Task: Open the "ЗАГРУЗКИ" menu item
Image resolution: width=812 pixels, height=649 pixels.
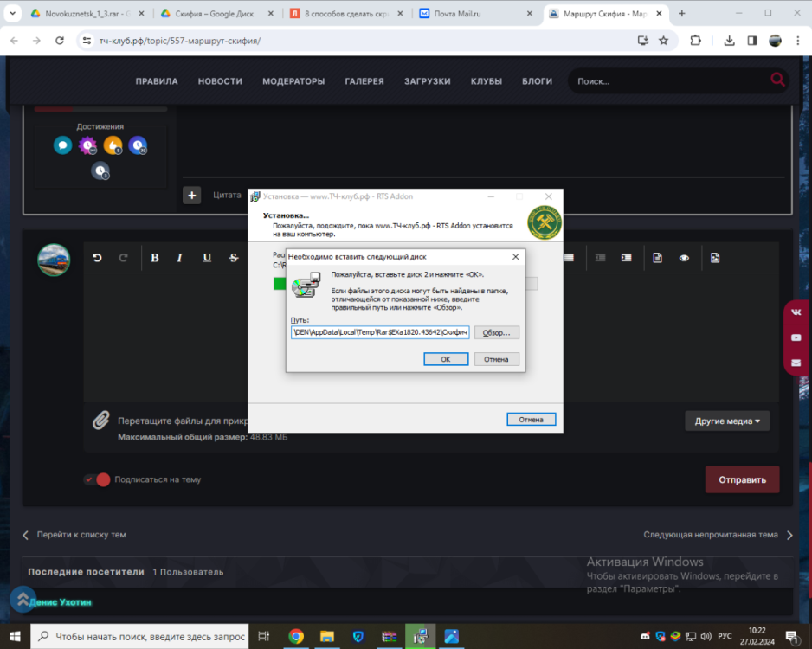Action: click(427, 81)
